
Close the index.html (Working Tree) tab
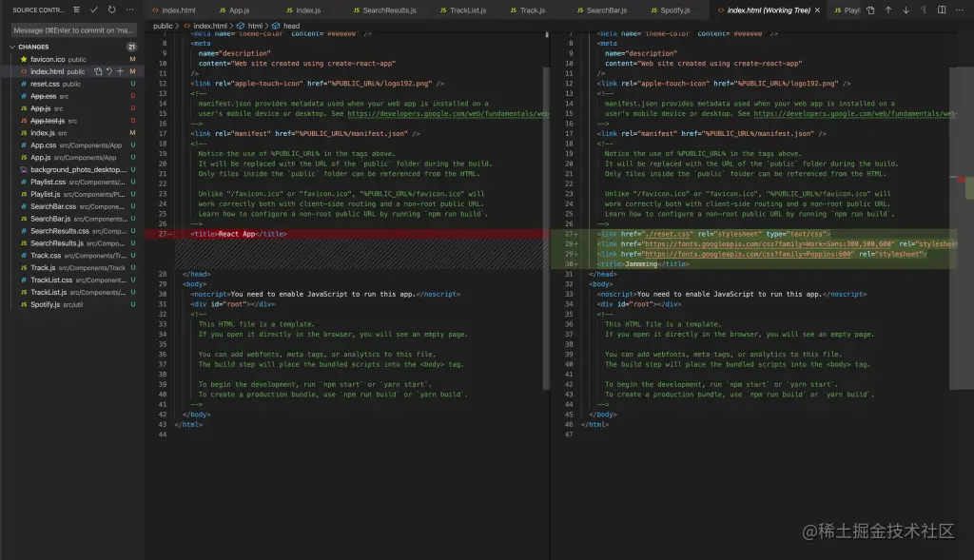pyautogui.click(x=817, y=10)
